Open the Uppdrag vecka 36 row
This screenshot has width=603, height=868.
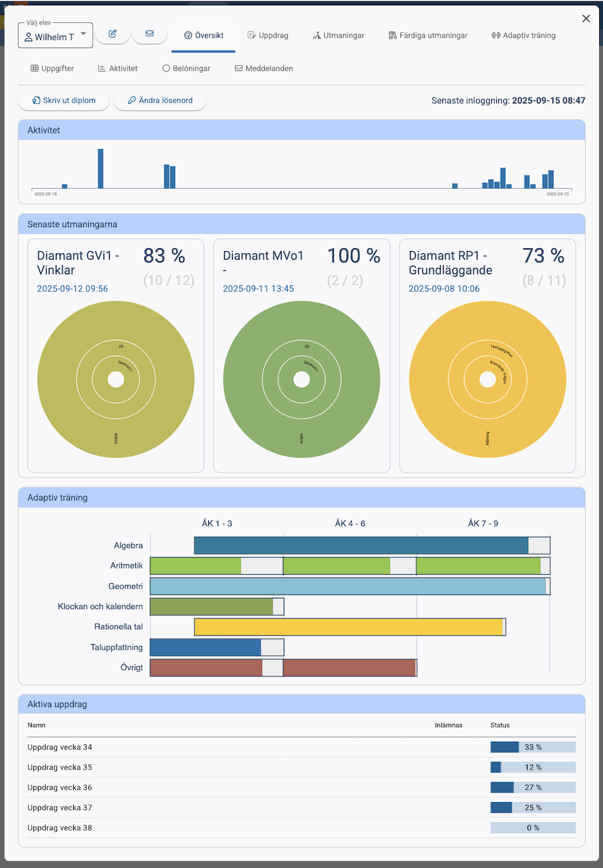pyautogui.click(x=60, y=787)
